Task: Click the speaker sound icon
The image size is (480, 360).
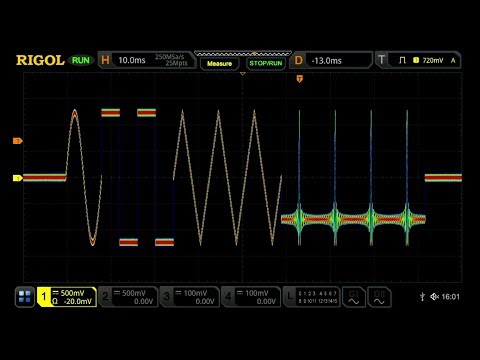Action: point(434,296)
